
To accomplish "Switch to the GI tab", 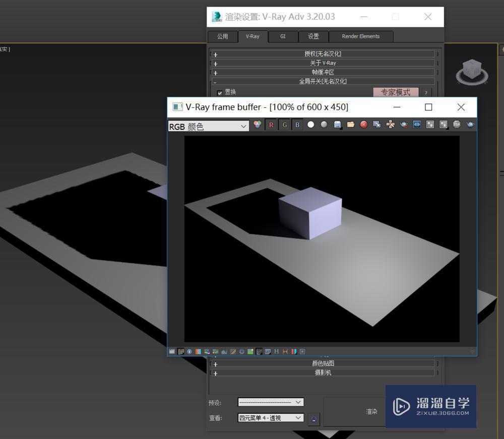I will (x=282, y=36).
